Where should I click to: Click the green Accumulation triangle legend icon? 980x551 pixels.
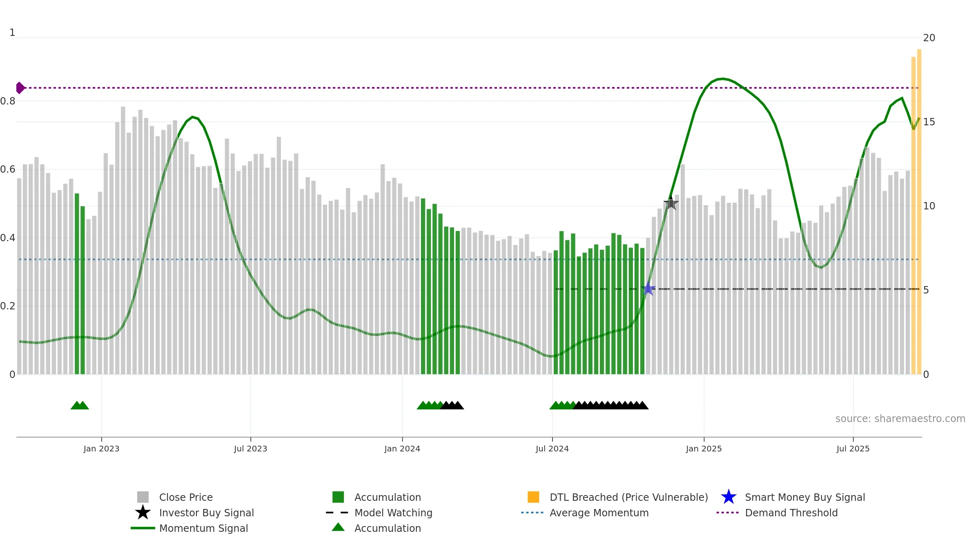pos(338,527)
